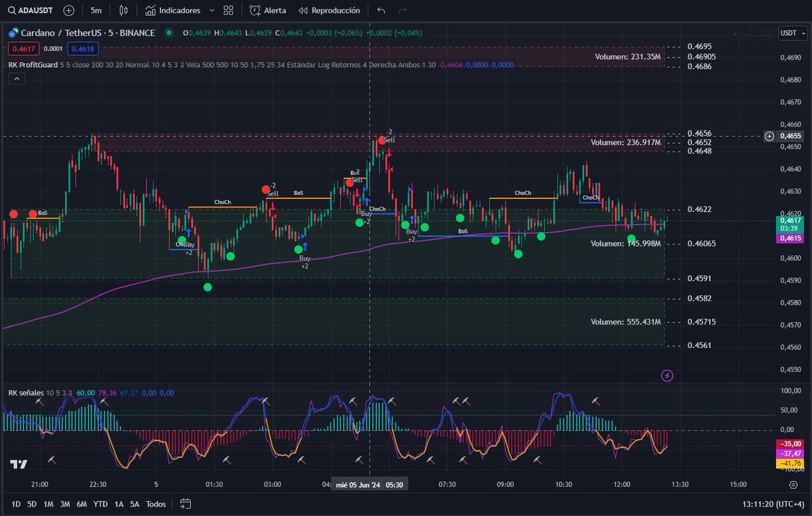The width and height of the screenshot is (812, 516).
Task: Select the 5A date range
Action: tap(135, 504)
